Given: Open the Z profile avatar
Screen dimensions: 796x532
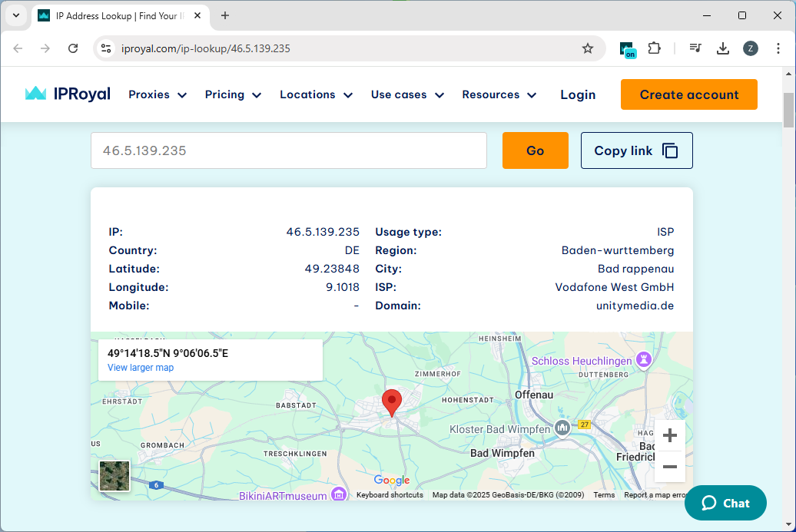Looking at the screenshot, I should (751, 48).
